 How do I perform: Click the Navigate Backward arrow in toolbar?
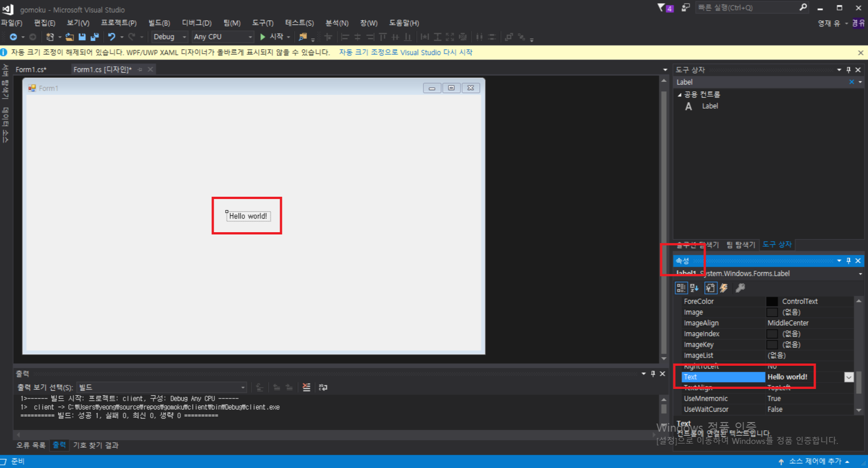(13, 37)
